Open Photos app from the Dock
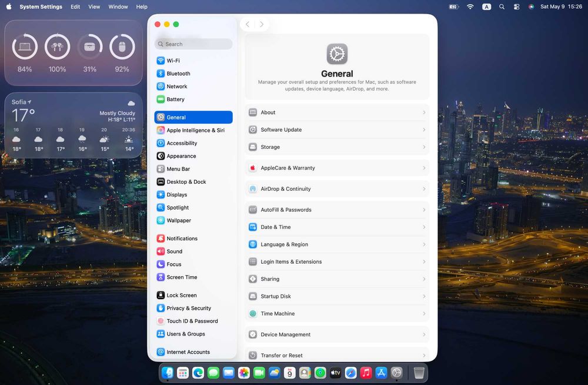The height and width of the screenshot is (385, 588). pos(244,373)
